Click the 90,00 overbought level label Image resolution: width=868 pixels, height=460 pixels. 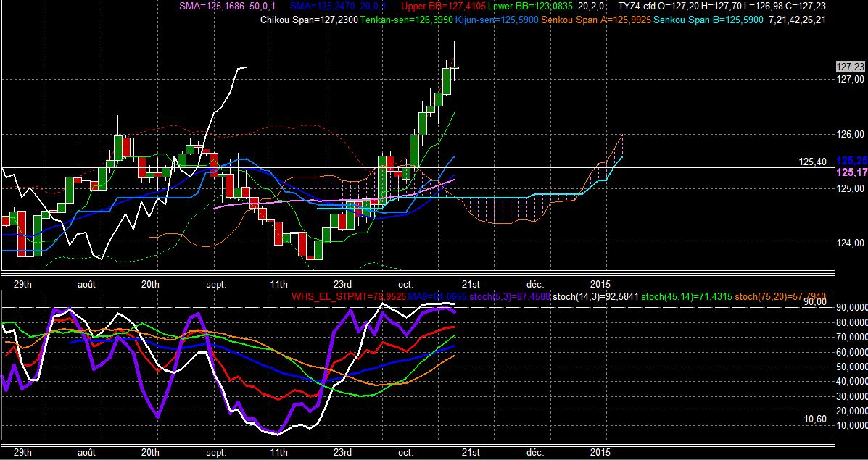[815, 302]
